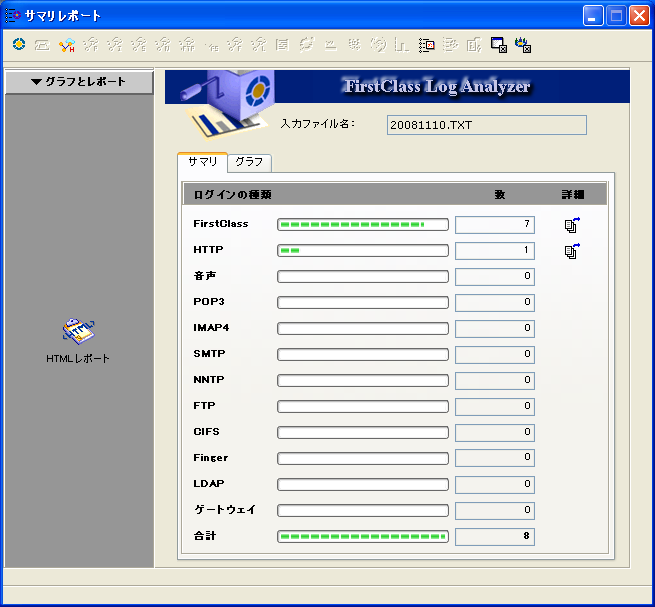Viewport: 655px width, 607px height.
Task: Click the blue-orange circular icon in toolbar
Action: (x=19, y=44)
